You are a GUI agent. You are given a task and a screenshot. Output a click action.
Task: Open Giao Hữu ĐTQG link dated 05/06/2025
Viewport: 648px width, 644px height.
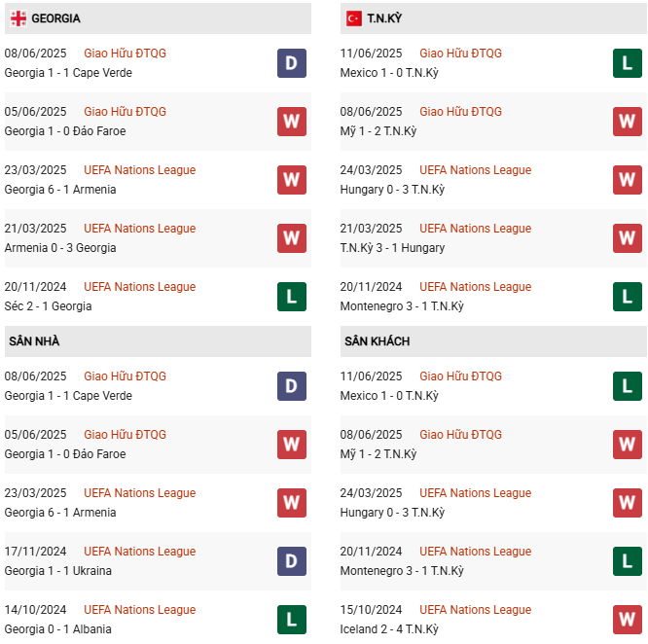click(x=125, y=112)
